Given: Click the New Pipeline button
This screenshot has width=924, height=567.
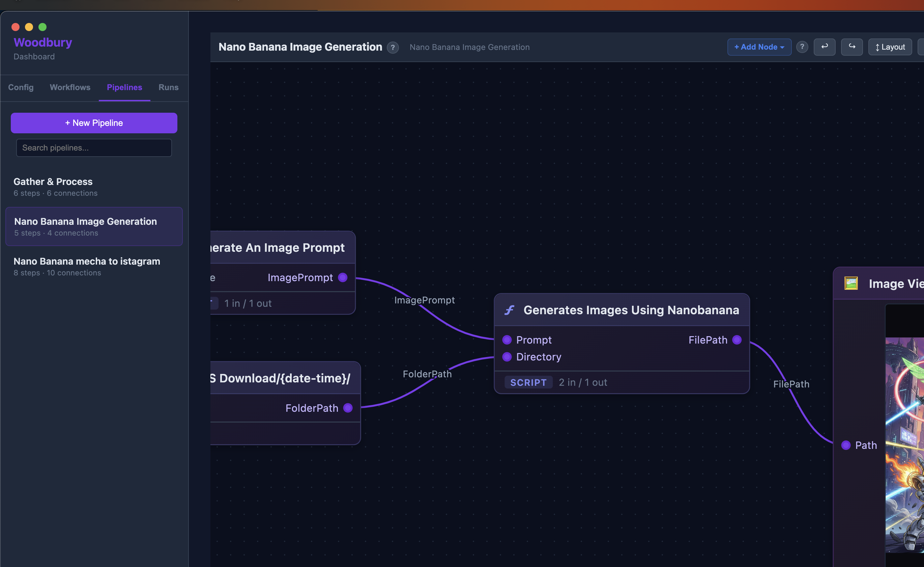Looking at the screenshot, I should tap(94, 123).
